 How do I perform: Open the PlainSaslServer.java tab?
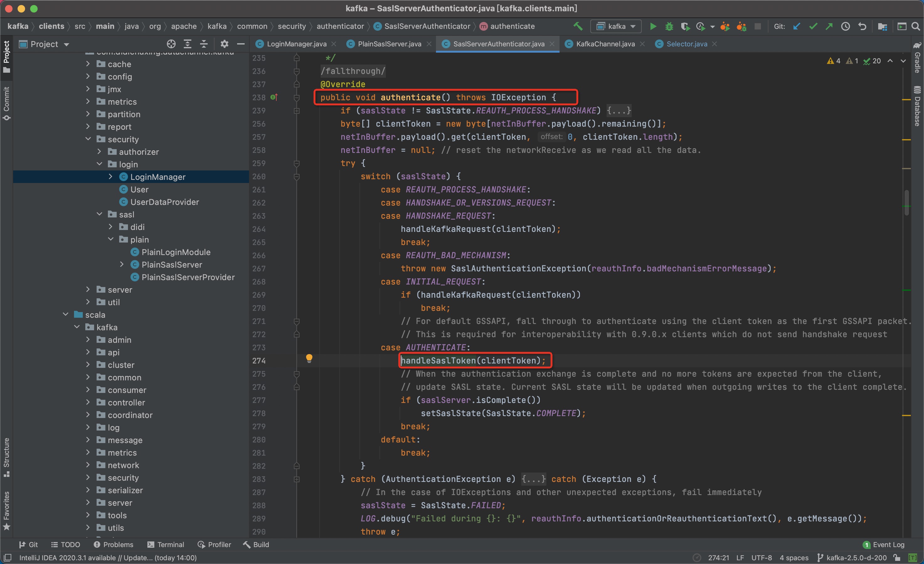pos(389,44)
